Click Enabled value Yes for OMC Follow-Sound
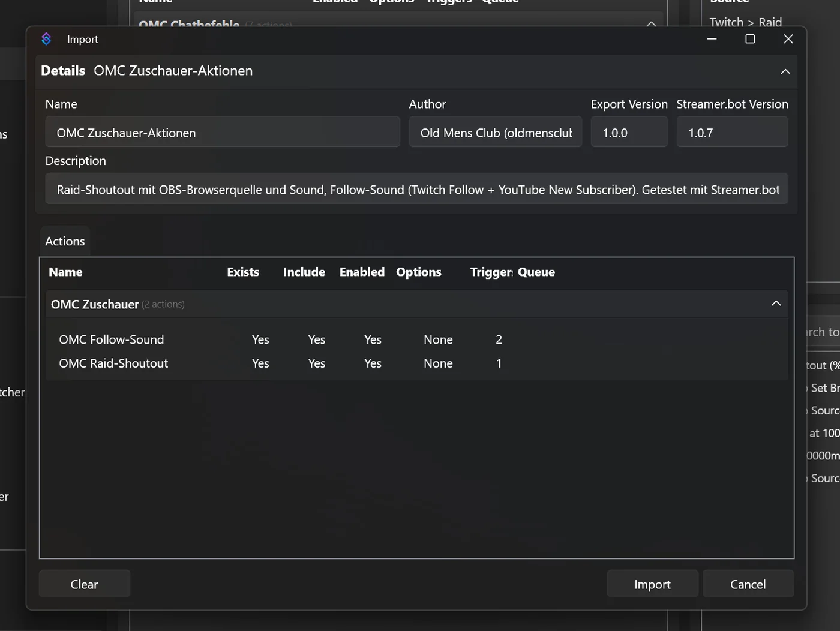The height and width of the screenshot is (631, 840). pyautogui.click(x=373, y=339)
